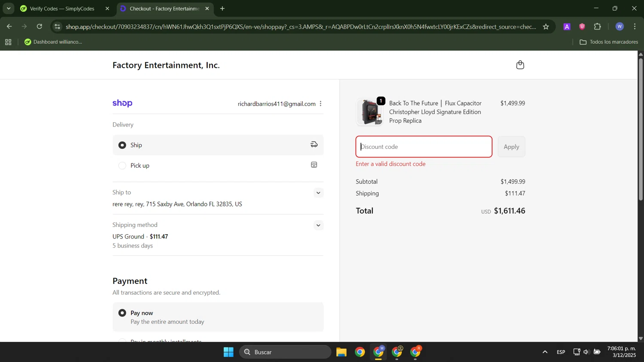Image resolution: width=644 pixels, height=362 pixels.
Task: Click the total $1,611.46 amount
Action: point(510,211)
